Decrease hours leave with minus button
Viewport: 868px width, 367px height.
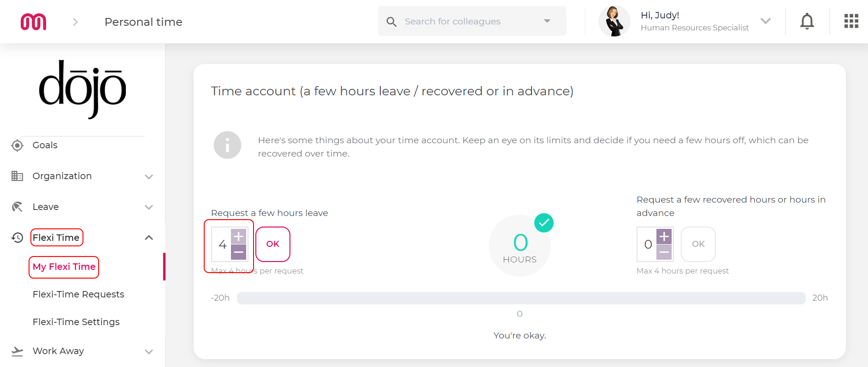(x=238, y=252)
